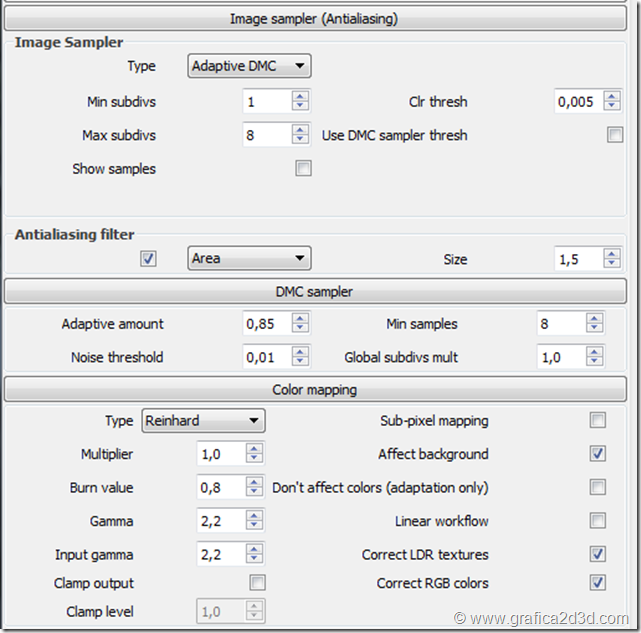Open the Reinhard color mapping type dropdown
Screen dimensions: 641x633
tap(204, 421)
